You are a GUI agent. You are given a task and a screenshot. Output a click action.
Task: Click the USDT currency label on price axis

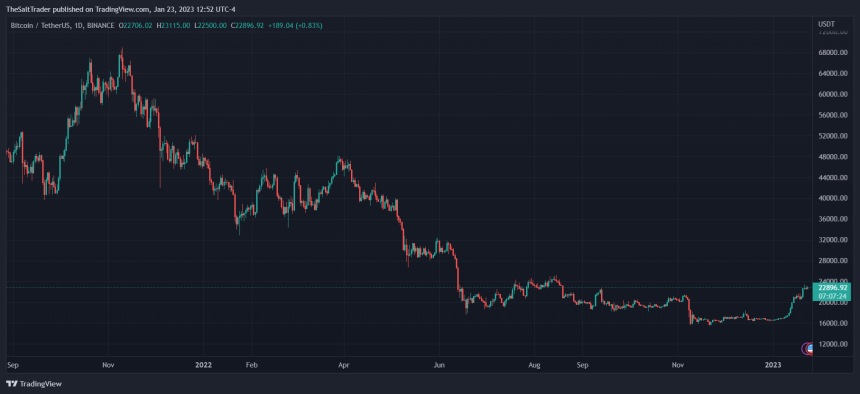[x=826, y=25]
